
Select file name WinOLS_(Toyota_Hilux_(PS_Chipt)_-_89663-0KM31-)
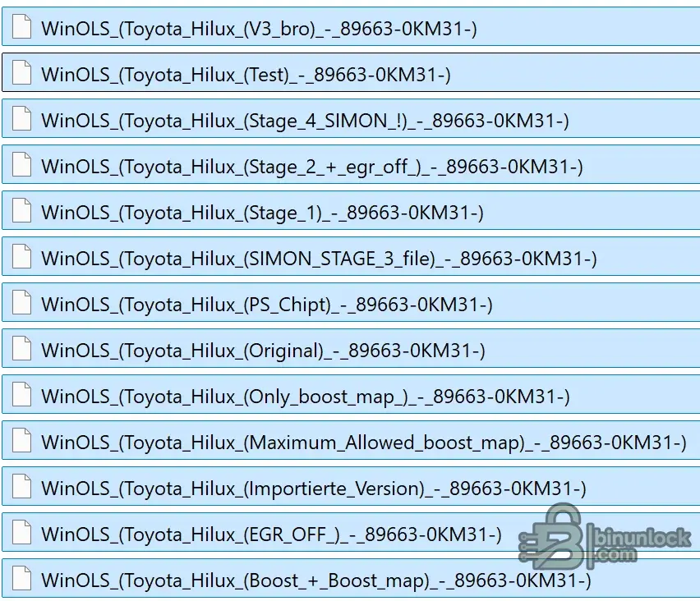[267, 305]
